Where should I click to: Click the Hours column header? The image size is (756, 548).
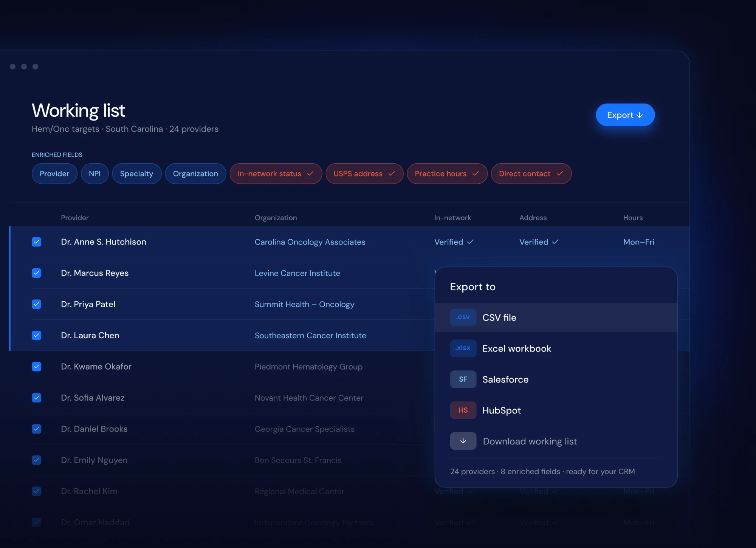click(633, 218)
